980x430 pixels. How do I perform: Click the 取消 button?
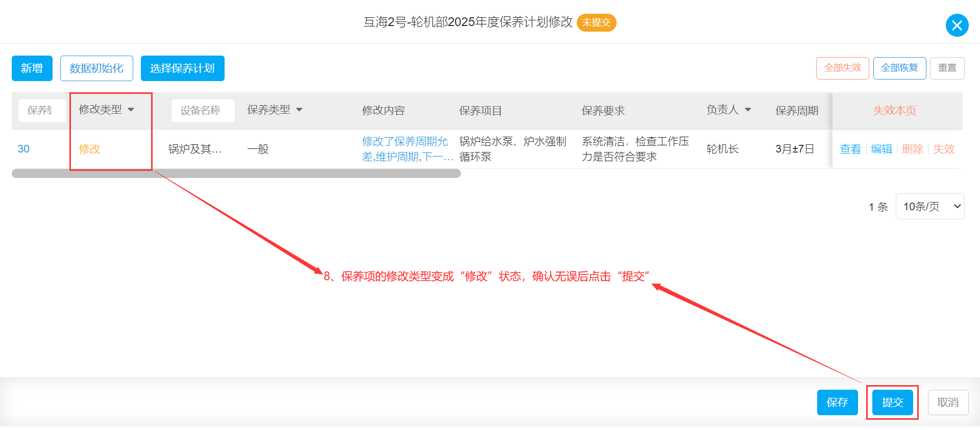click(x=948, y=402)
